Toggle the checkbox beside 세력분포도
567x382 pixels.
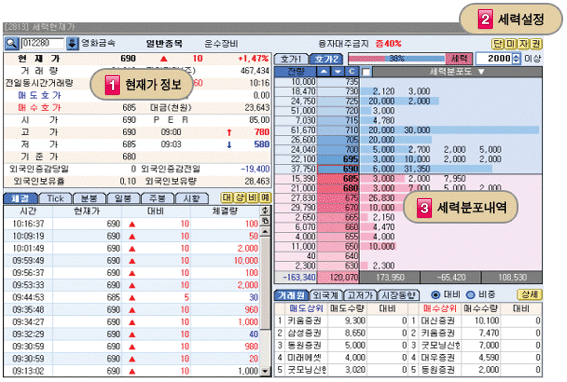pos(366,72)
